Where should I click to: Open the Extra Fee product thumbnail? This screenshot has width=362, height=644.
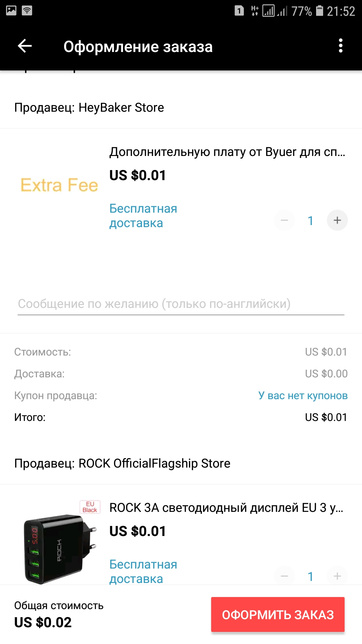coord(59,185)
